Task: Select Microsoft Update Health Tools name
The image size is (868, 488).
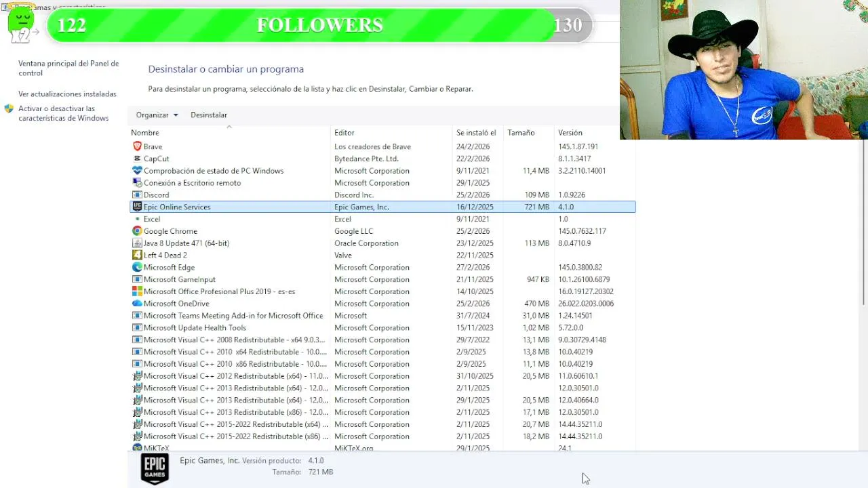Action: point(195,328)
